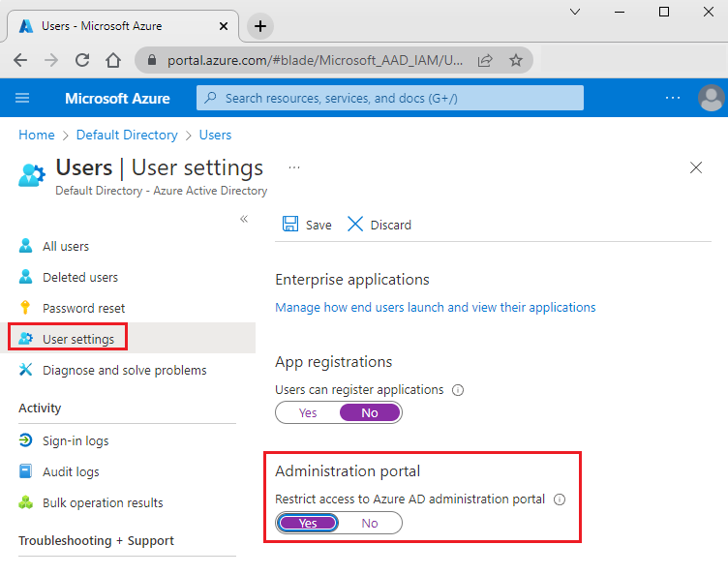Go to Users breadcrumb
Viewport: 728px width, 575px height.
tap(215, 135)
